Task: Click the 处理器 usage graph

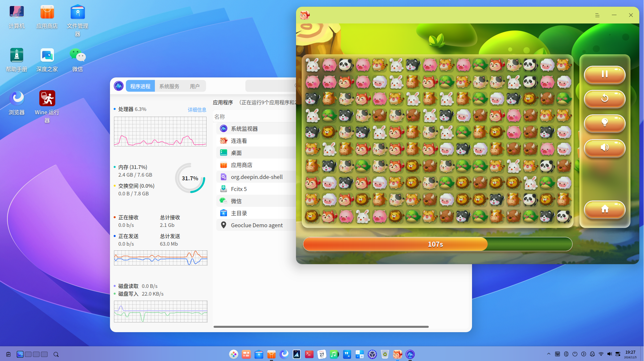Action: (160, 131)
